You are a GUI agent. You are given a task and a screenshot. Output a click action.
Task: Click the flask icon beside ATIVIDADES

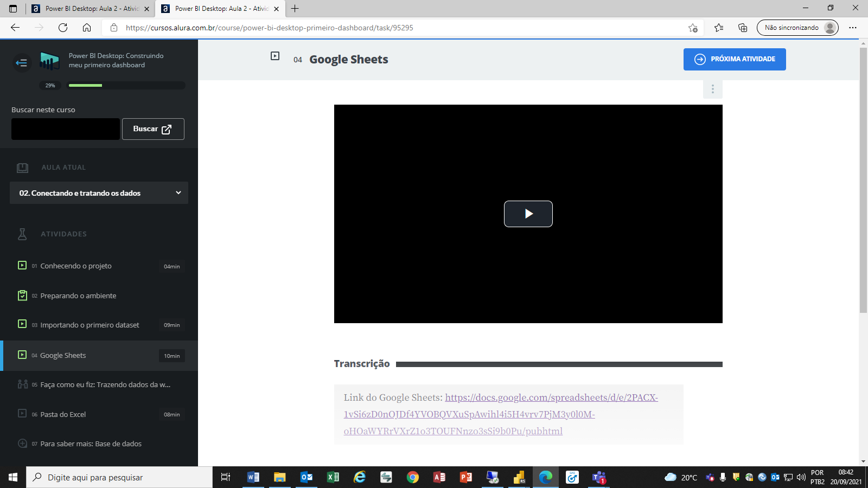tap(22, 234)
